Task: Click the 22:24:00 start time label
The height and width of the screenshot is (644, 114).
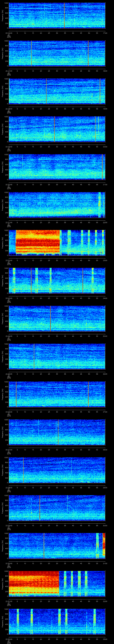Action: (x=9, y=336)
